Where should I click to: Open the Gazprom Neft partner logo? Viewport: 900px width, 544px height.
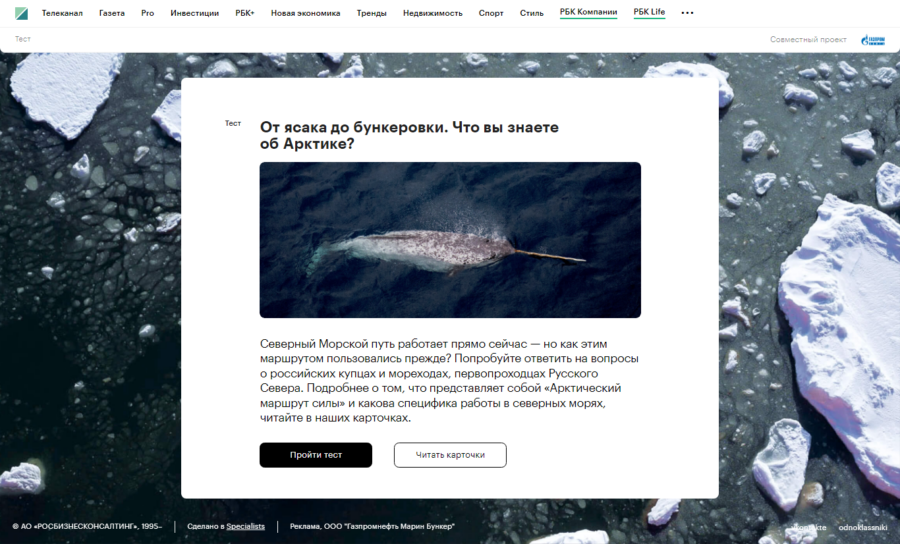click(x=872, y=40)
